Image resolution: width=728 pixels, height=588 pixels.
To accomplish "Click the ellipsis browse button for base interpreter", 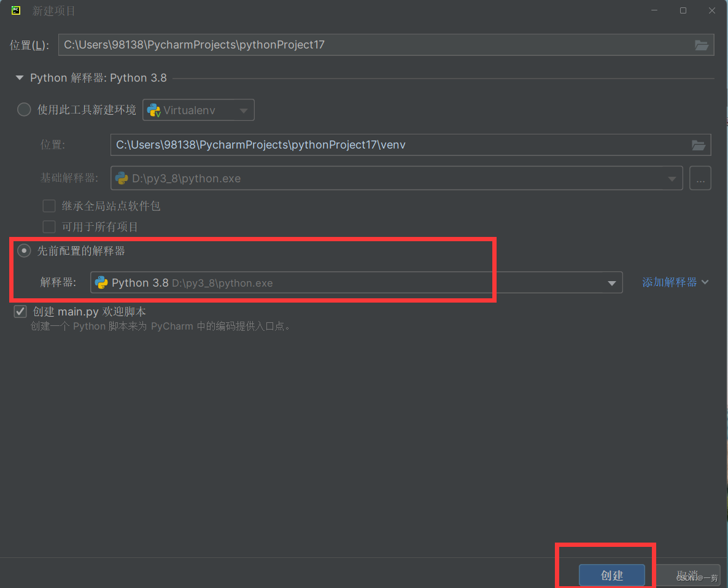I will point(700,178).
